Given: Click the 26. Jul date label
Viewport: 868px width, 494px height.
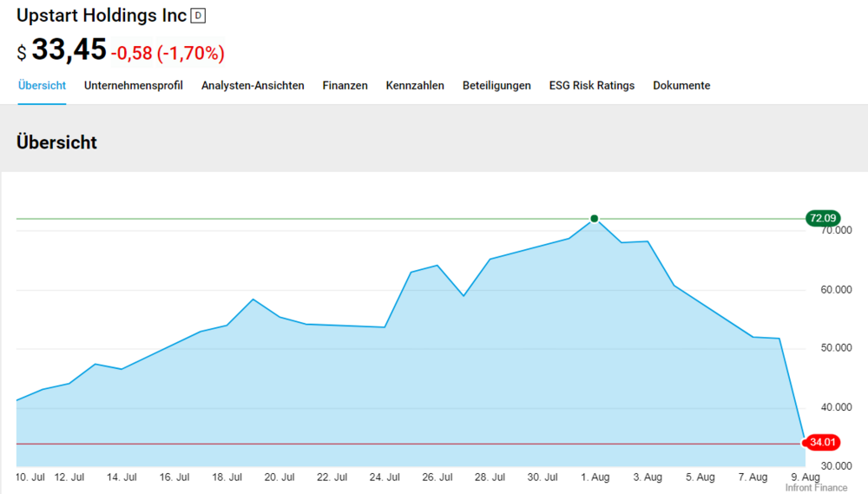Looking at the screenshot, I should point(437,477).
